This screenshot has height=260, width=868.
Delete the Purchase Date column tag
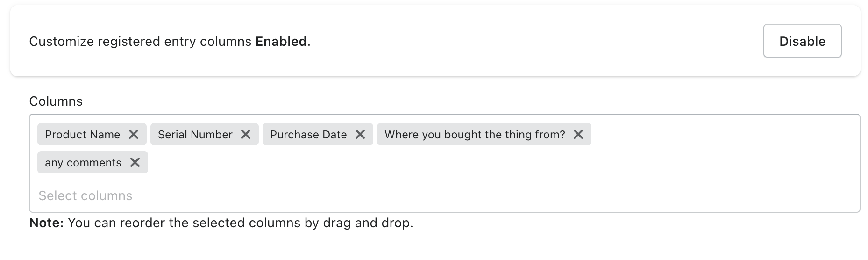click(x=360, y=135)
